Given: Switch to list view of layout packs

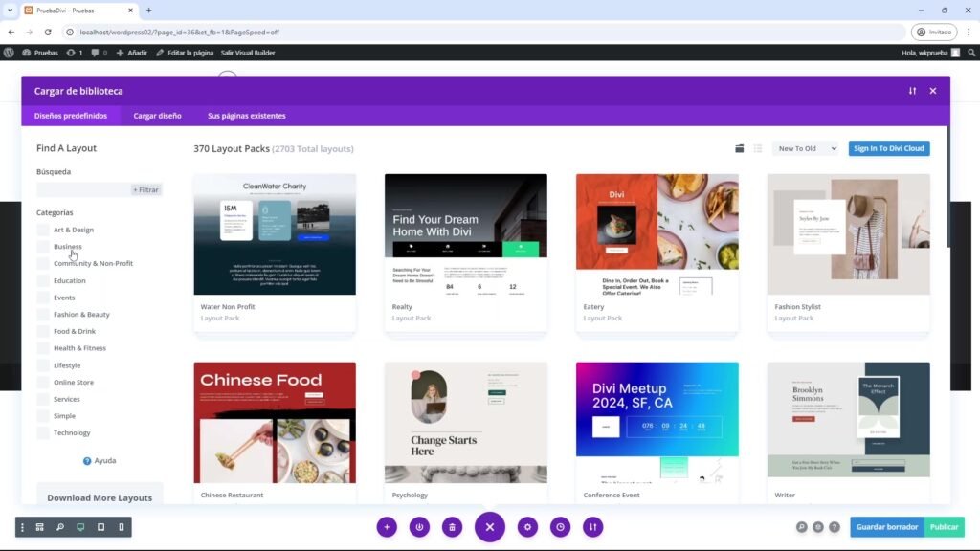Looking at the screenshot, I should (x=758, y=148).
